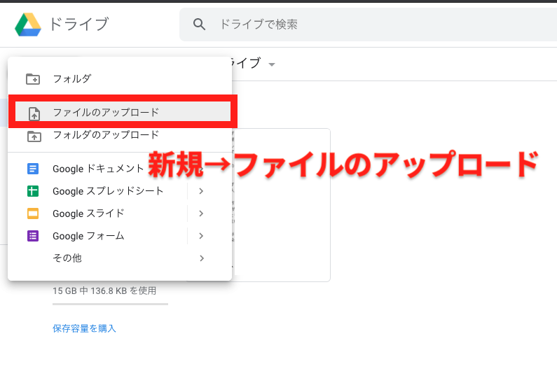Viewport: 557px width, 392px height.
Task: Click the storage usage bar
Action: 110,304
